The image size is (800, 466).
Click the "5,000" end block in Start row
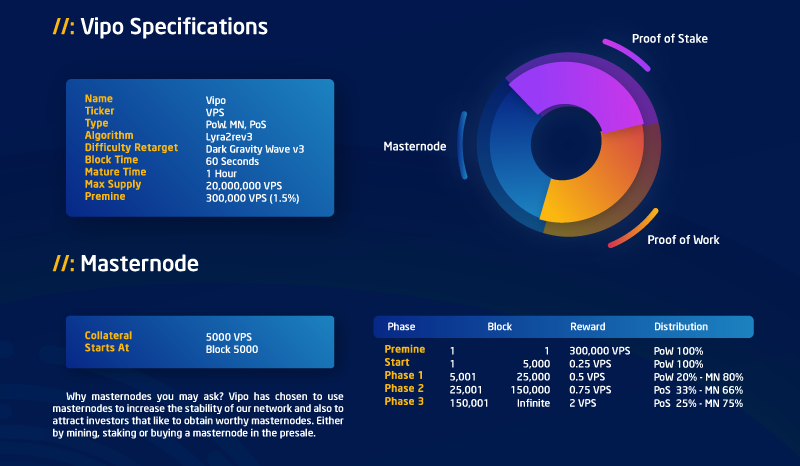pyautogui.click(x=536, y=364)
